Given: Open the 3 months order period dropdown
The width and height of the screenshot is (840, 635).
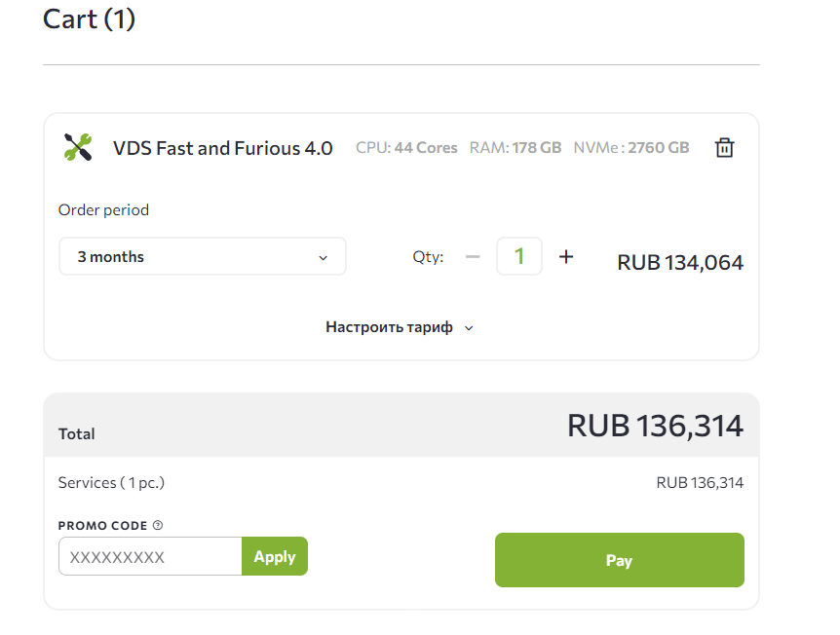Looking at the screenshot, I should [202, 256].
